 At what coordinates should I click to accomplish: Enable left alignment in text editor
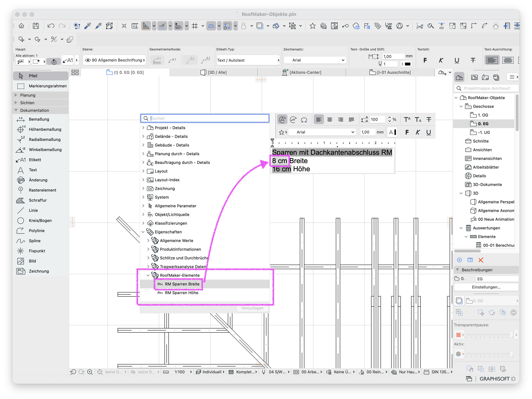click(319, 119)
